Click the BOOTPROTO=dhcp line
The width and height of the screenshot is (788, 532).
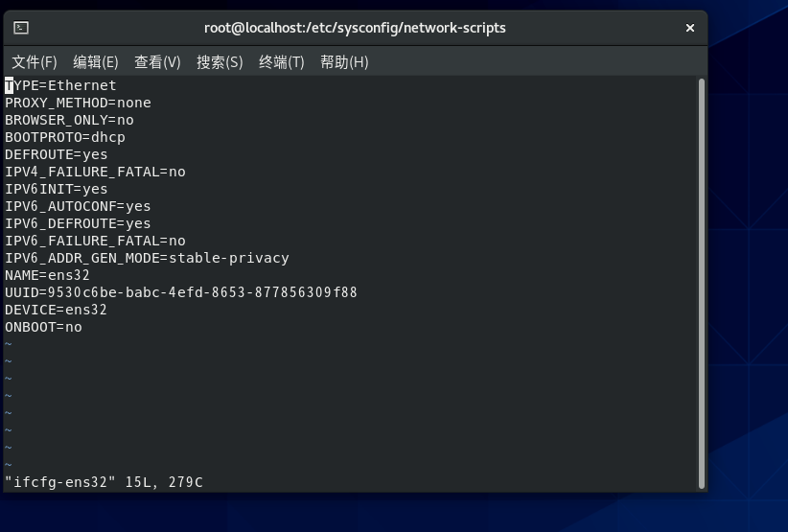65,137
